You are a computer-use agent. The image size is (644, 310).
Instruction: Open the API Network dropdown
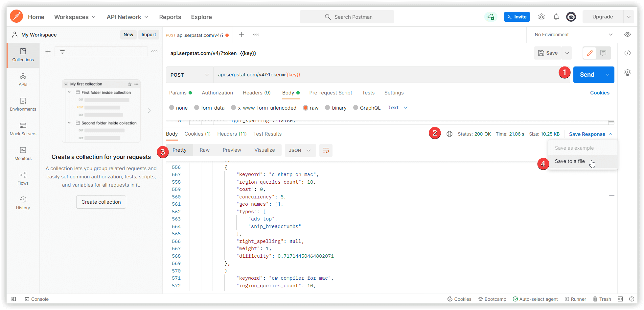(x=127, y=17)
